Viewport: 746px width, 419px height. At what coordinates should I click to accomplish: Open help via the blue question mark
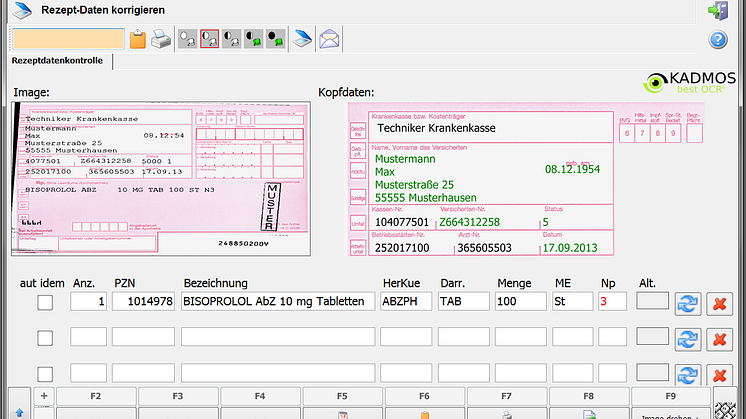(x=718, y=39)
